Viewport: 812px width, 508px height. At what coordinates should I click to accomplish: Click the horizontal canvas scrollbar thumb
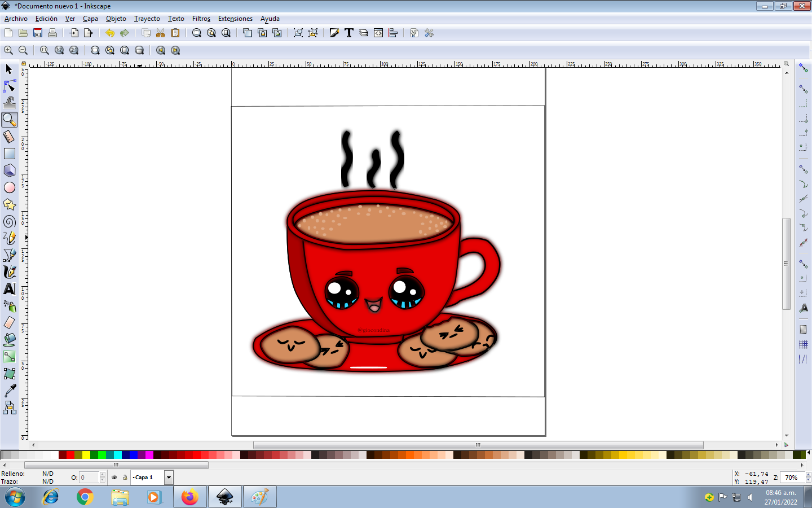pos(478,445)
